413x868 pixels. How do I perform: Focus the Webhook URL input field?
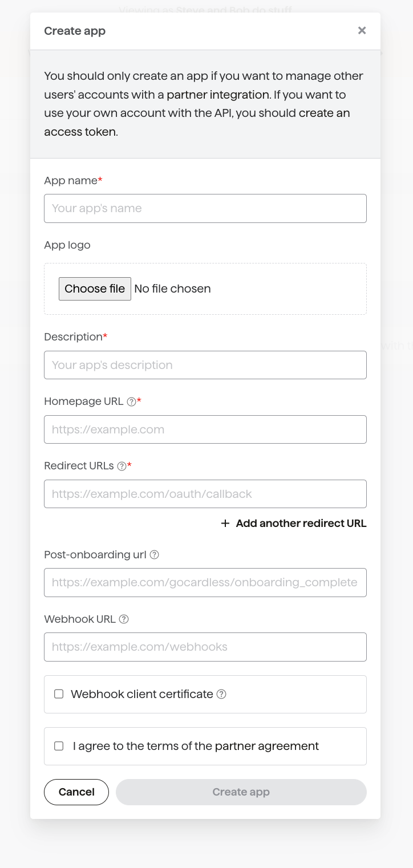pos(205,647)
